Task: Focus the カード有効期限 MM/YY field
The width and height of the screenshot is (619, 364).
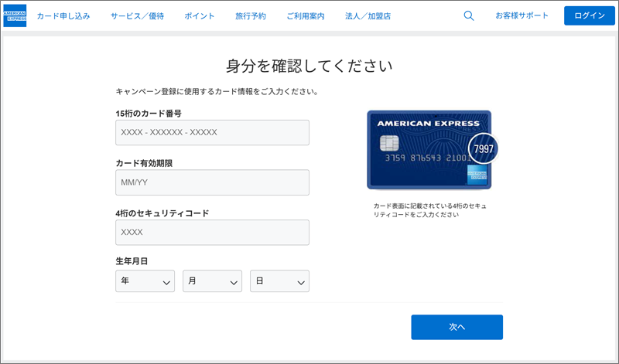Action: (212, 182)
